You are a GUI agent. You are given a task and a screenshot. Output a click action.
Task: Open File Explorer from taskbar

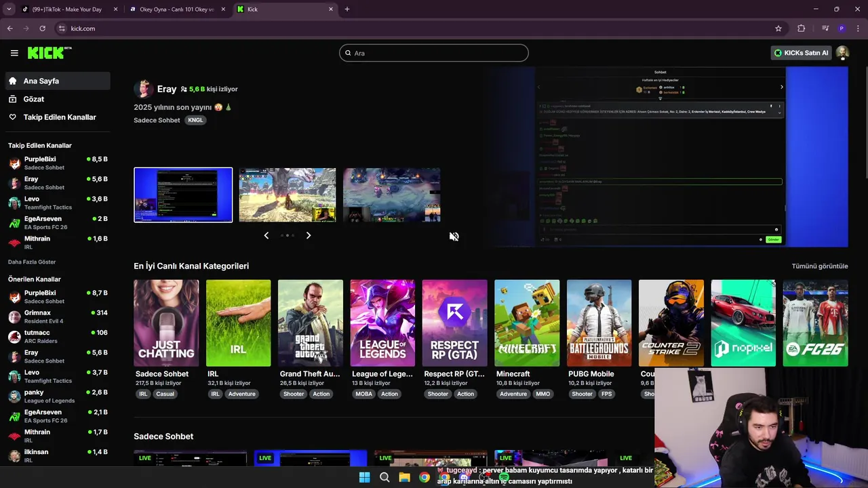[404, 477]
